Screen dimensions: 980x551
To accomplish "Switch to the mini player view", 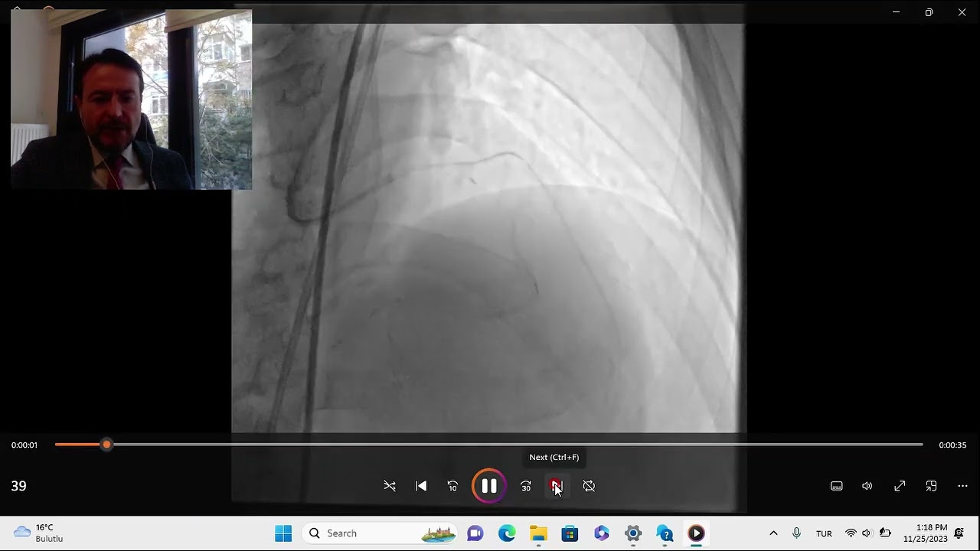I will click(931, 486).
